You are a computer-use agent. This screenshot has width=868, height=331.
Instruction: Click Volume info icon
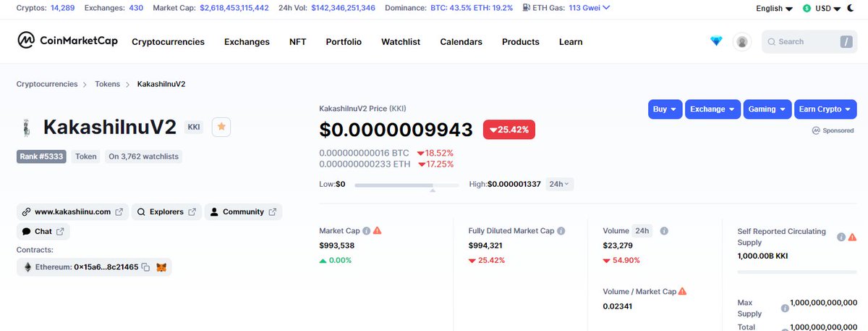click(664, 231)
